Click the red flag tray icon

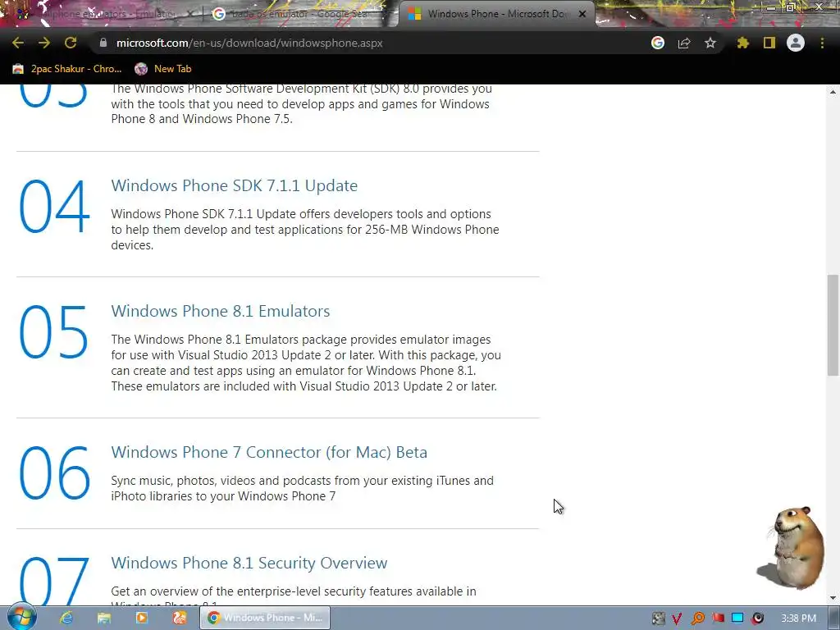click(718, 619)
